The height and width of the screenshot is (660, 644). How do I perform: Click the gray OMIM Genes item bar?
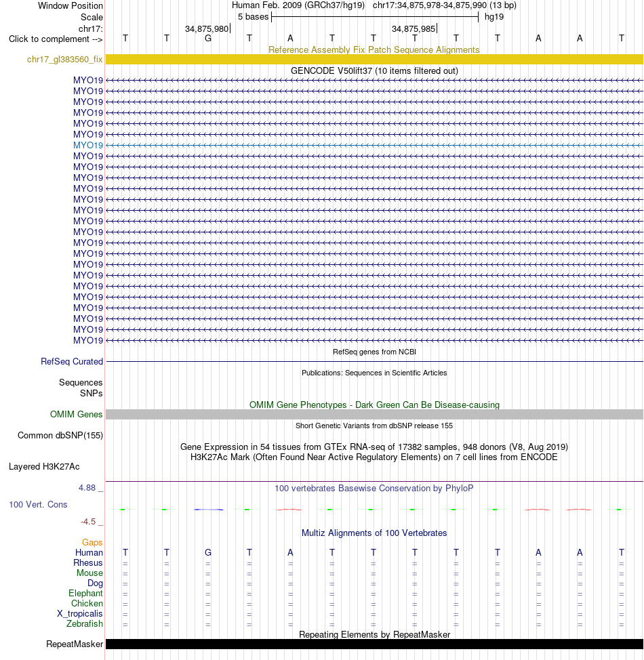pos(374,414)
